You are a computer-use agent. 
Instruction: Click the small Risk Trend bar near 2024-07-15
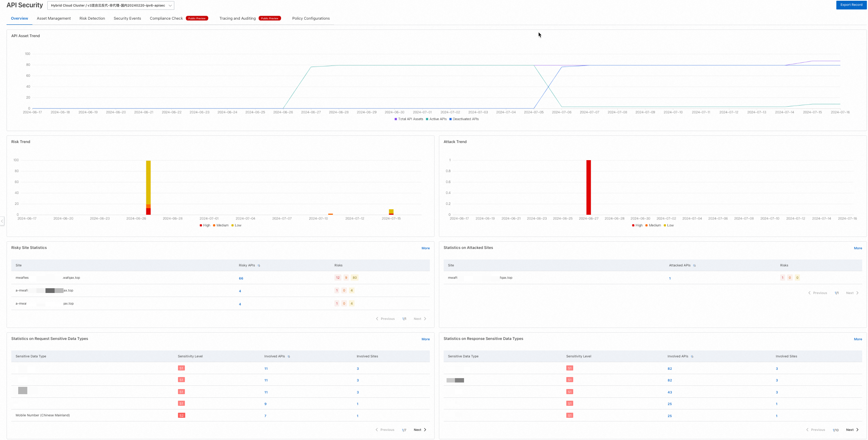[391, 212]
